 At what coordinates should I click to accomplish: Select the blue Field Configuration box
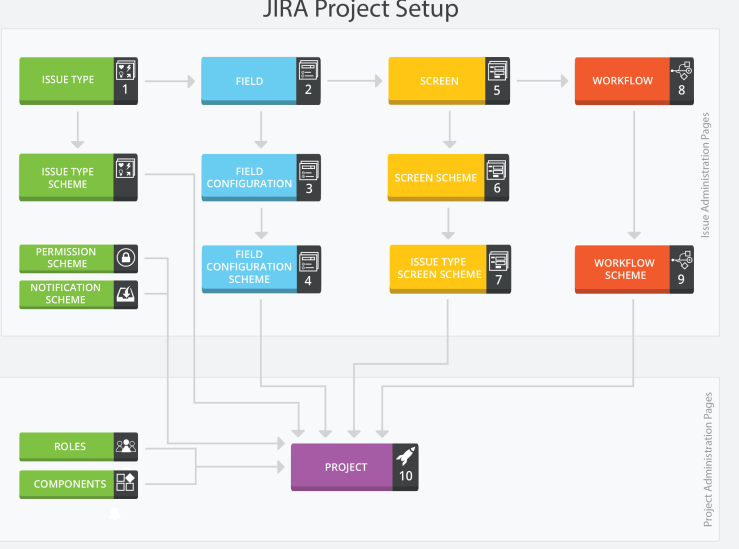(x=249, y=178)
